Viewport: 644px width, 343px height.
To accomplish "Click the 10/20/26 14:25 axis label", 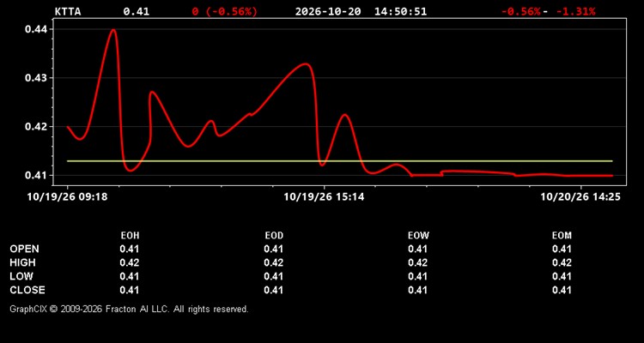I will (580, 197).
